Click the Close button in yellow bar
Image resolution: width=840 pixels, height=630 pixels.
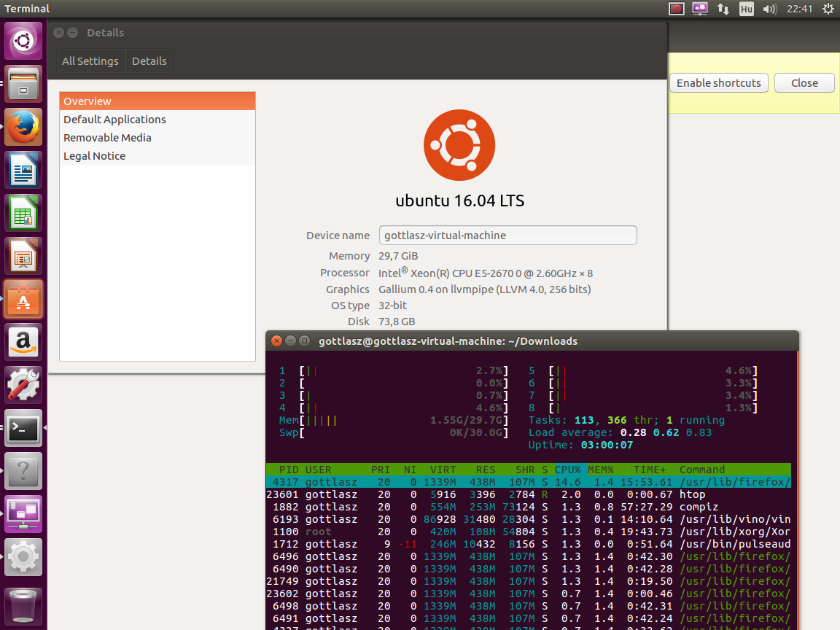804,83
